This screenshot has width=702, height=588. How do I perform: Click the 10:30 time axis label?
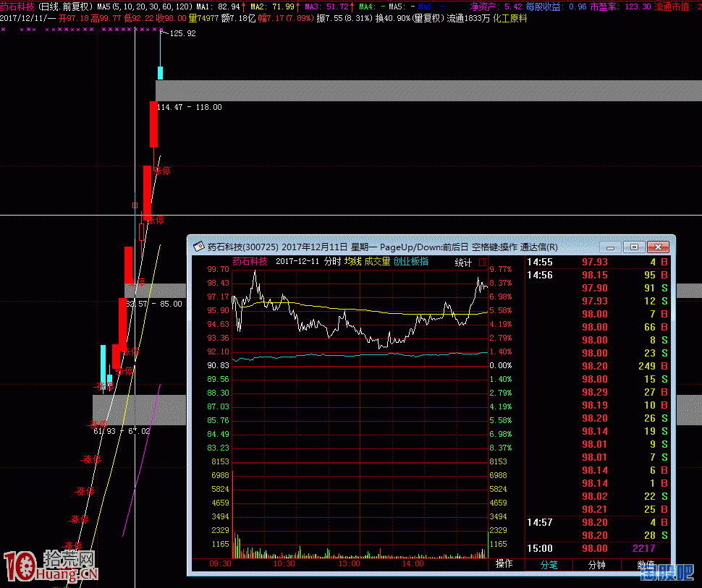pyautogui.click(x=284, y=563)
